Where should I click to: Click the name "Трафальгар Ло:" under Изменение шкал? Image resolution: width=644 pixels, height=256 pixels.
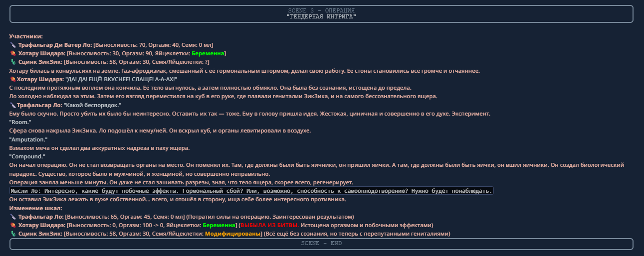41,217
